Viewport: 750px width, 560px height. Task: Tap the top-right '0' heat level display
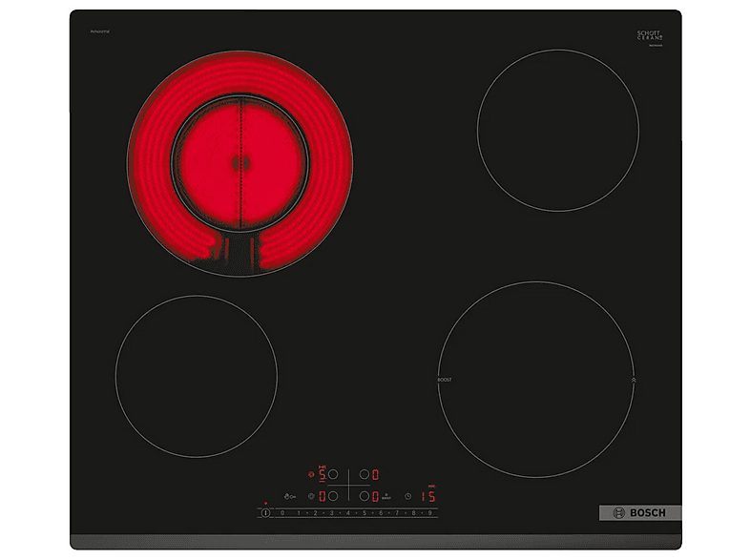[376, 474]
